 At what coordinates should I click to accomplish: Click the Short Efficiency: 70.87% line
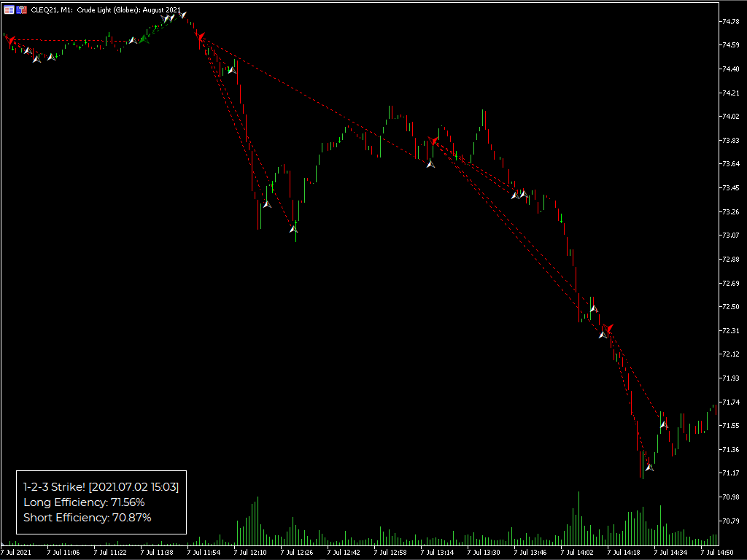88,518
